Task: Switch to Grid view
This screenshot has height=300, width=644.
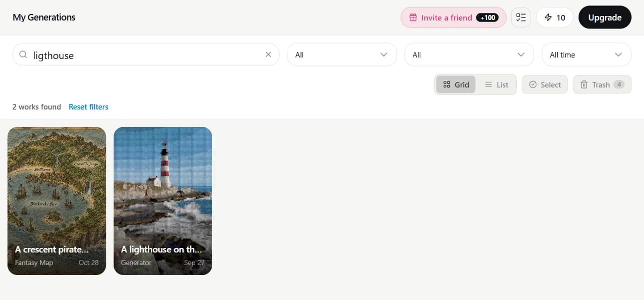Action: point(456,84)
